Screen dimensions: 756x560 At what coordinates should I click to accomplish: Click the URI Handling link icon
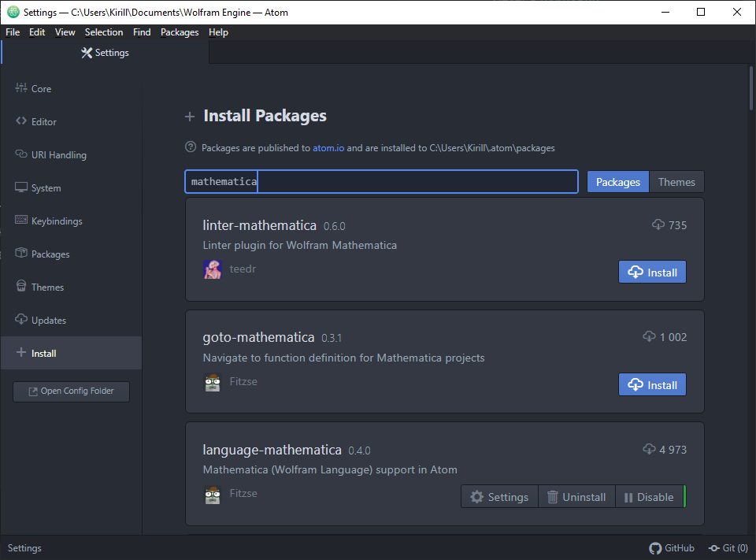pos(21,154)
